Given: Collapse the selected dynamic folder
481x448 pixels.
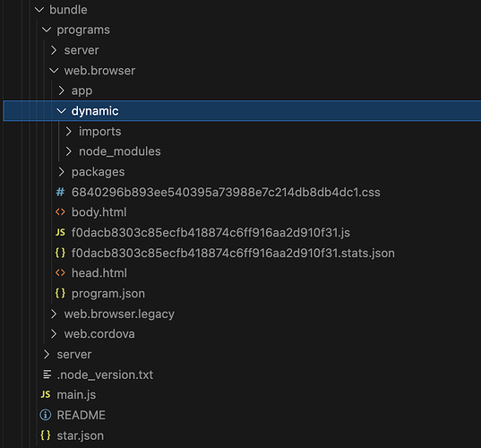Looking at the screenshot, I should pyautogui.click(x=61, y=111).
